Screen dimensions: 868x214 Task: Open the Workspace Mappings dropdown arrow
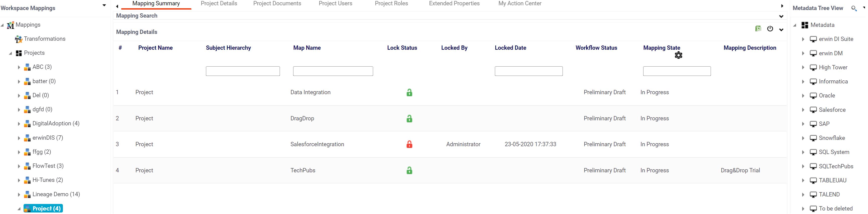[104, 6]
